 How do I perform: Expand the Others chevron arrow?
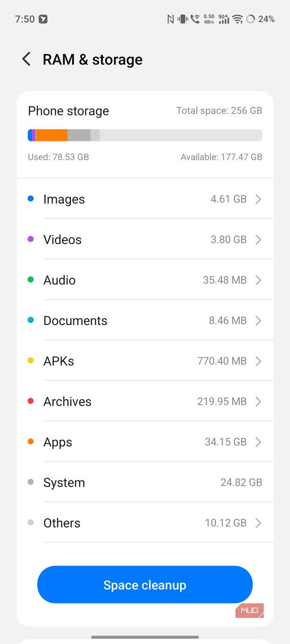258,523
